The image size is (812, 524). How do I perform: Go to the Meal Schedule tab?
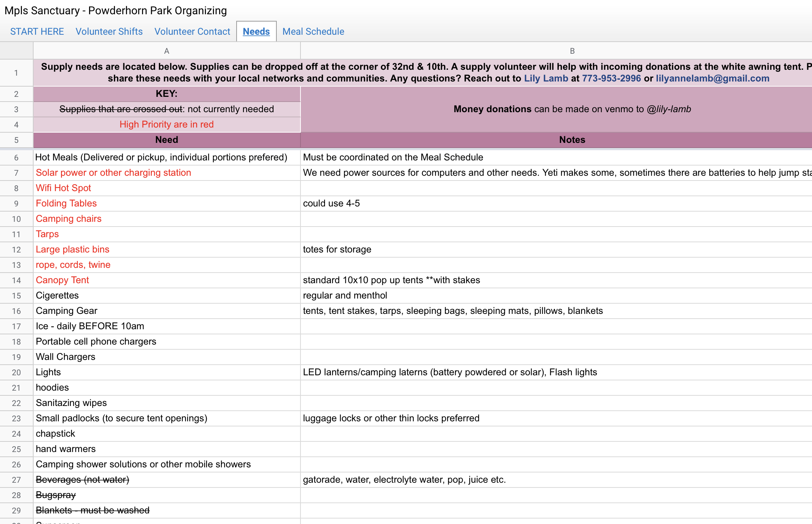[313, 31]
